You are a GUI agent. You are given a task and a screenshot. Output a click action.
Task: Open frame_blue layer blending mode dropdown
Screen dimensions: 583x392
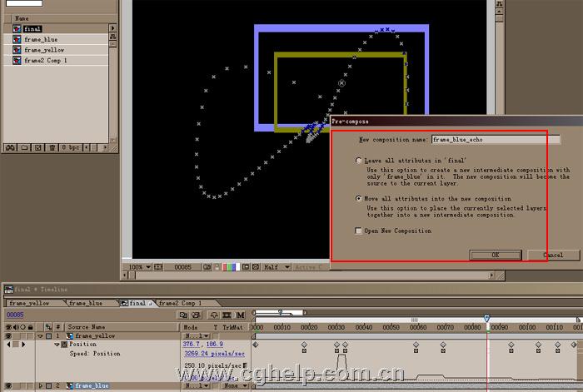[197, 385]
